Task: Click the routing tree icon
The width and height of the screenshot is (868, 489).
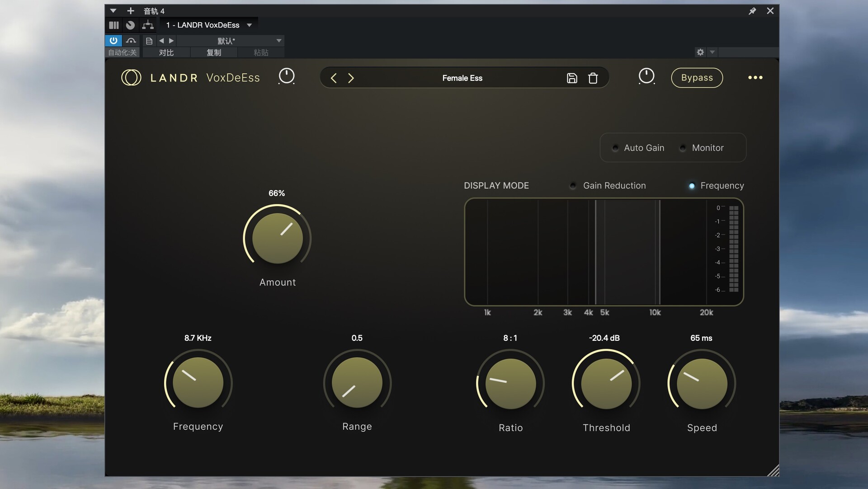Action: (x=148, y=25)
